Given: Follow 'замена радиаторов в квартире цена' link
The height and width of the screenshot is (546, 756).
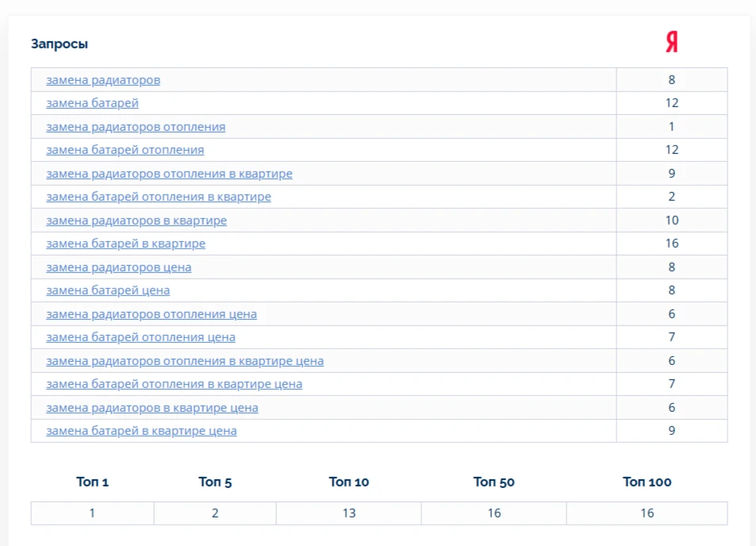Looking at the screenshot, I should click(152, 408).
